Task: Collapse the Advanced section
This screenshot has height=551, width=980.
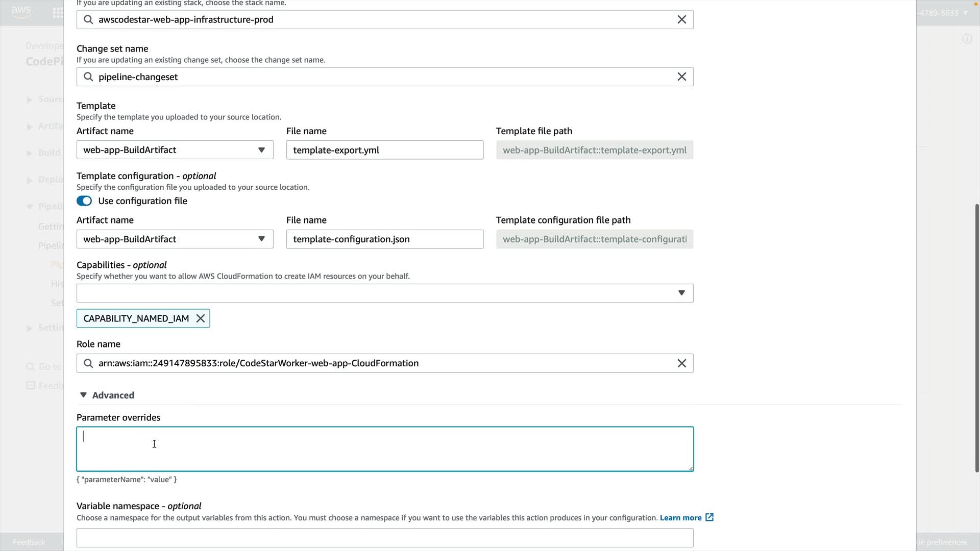Action: click(107, 395)
